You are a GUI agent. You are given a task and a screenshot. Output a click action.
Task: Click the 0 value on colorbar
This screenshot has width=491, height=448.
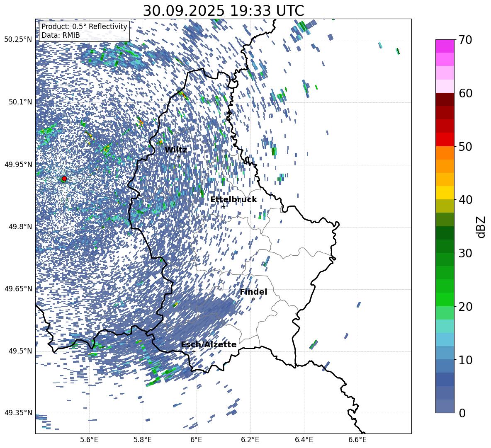(462, 413)
